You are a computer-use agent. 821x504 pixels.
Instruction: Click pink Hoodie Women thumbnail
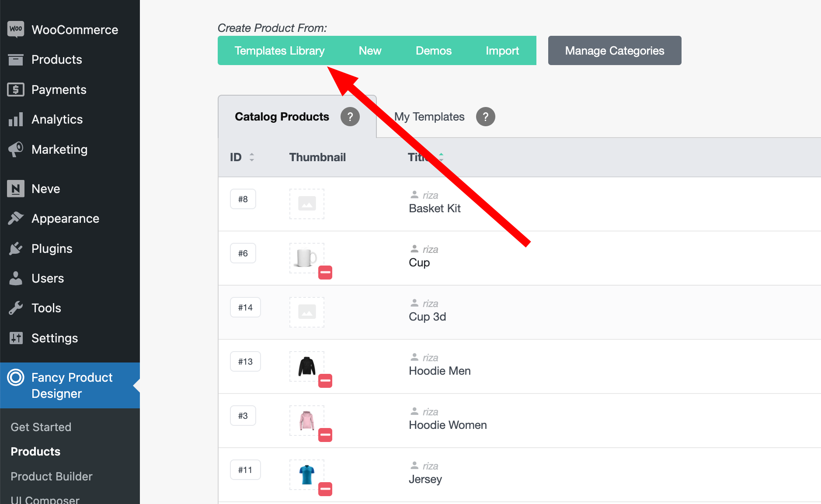click(x=307, y=420)
